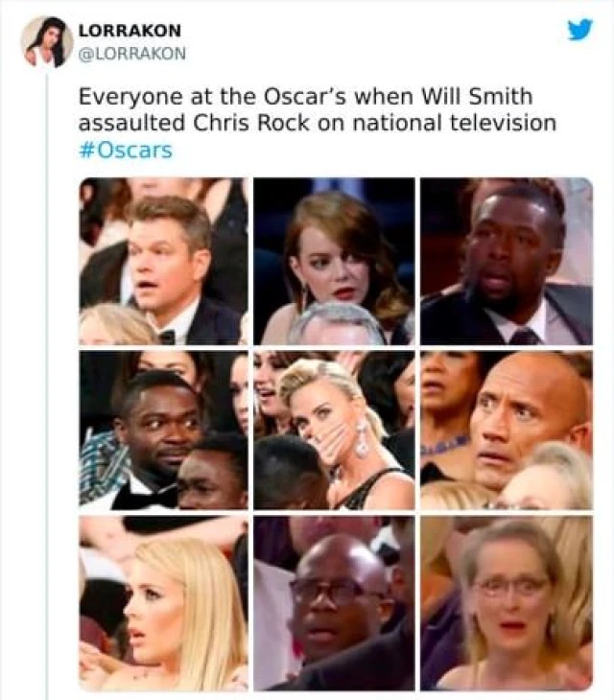Open middle-left photo of man in tuxedo
The height and width of the screenshot is (700, 614).
click(x=163, y=431)
